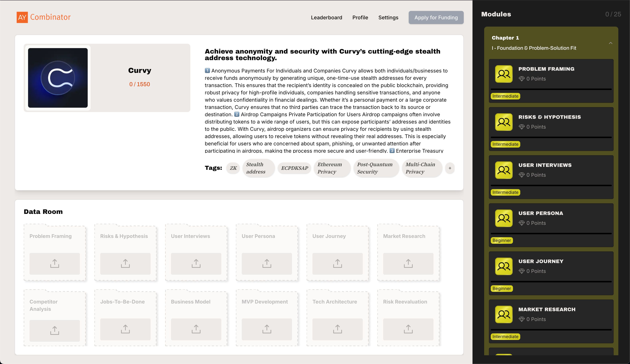The image size is (630, 364).
Task: Click the Data Room heading
Action: pyautogui.click(x=43, y=212)
